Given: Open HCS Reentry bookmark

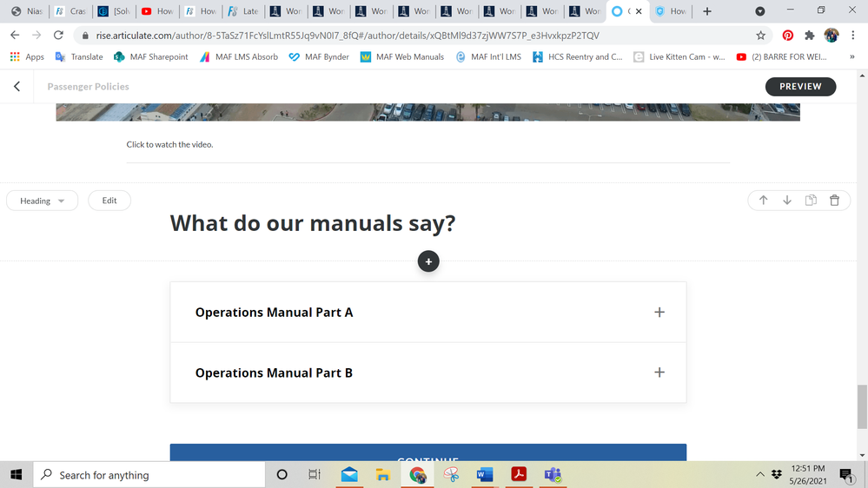Looking at the screenshot, I should tap(578, 56).
